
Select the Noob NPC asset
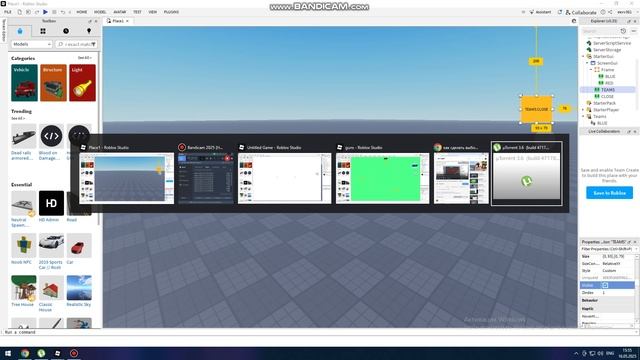click(23, 249)
